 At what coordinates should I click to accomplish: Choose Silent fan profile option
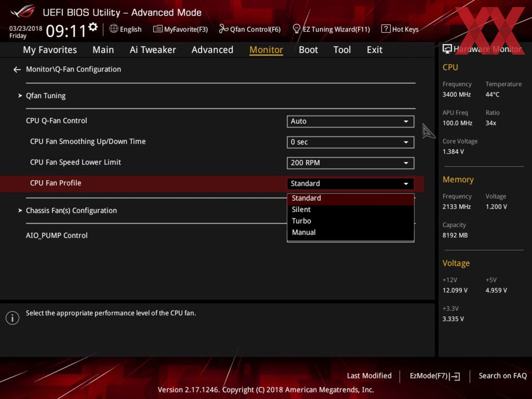click(x=350, y=210)
